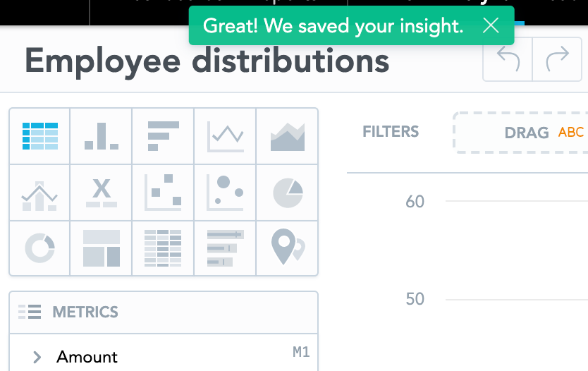Select the Geo pushpin map icon

(287, 248)
